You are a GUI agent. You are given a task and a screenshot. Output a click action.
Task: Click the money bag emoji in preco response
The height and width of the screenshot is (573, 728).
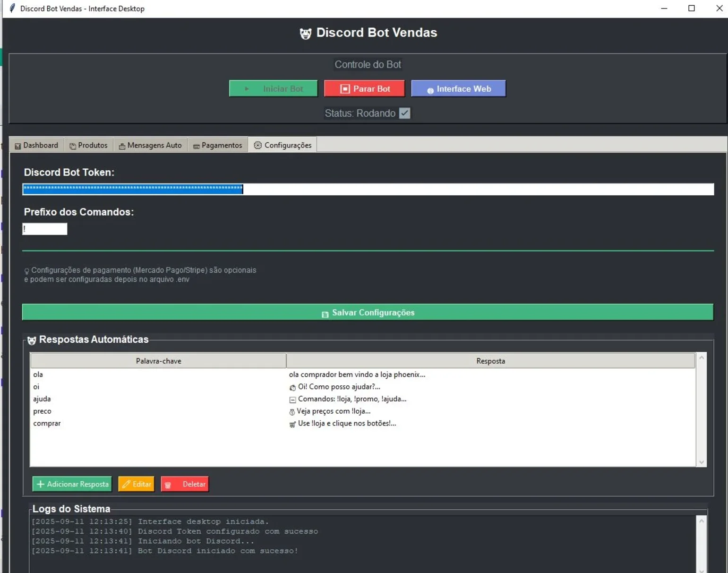point(292,412)
